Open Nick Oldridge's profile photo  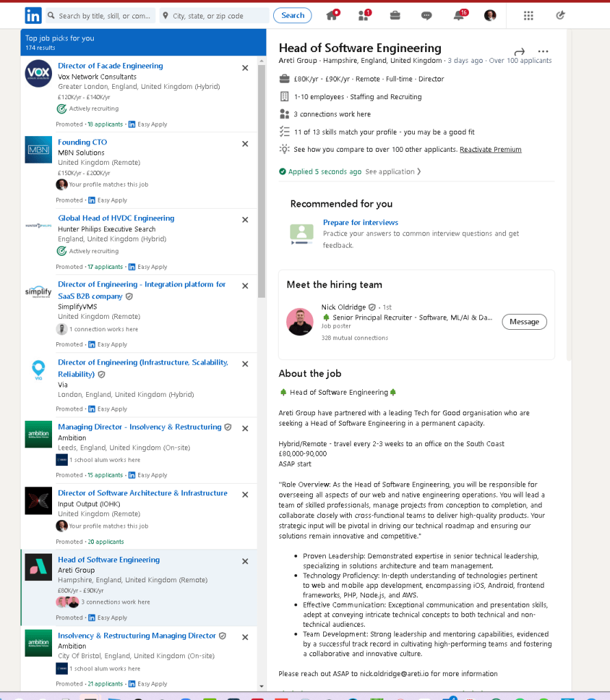300,322
